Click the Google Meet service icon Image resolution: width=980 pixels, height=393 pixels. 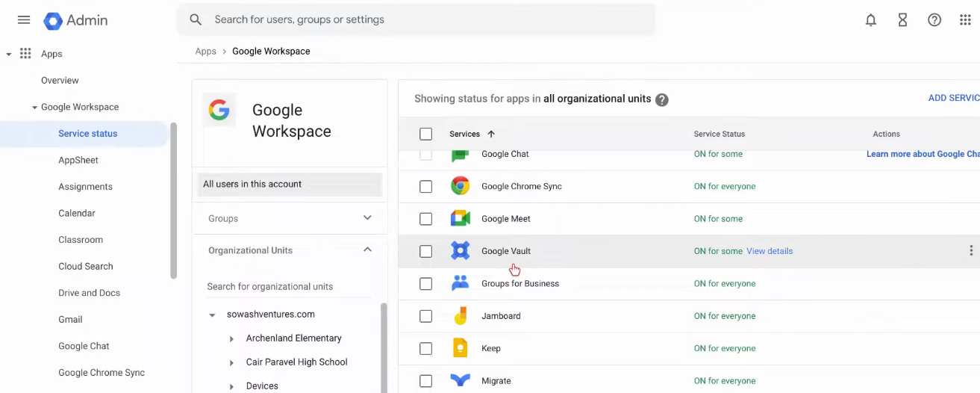[461, 219]
